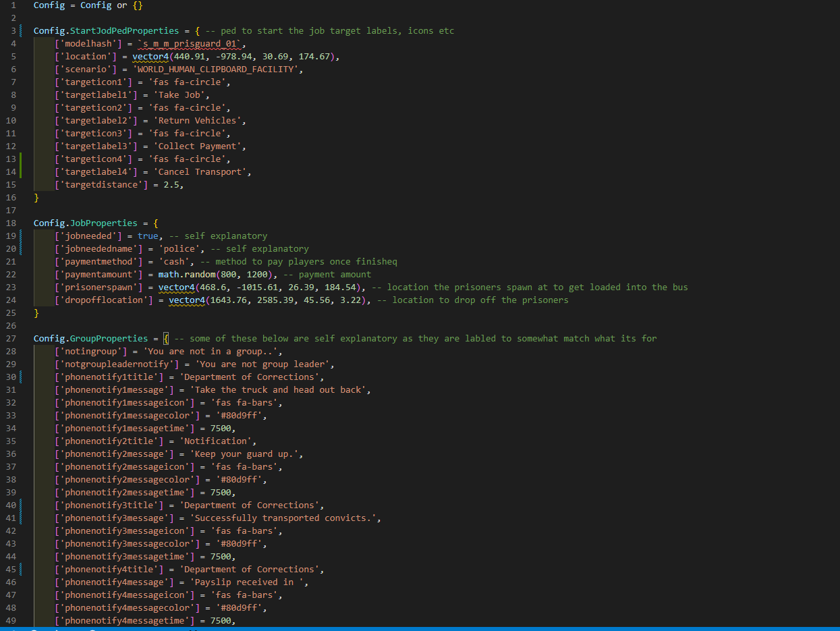Click the 'phonenotify2messagecolor' key
840x631 pixels.
click(127, 480)
